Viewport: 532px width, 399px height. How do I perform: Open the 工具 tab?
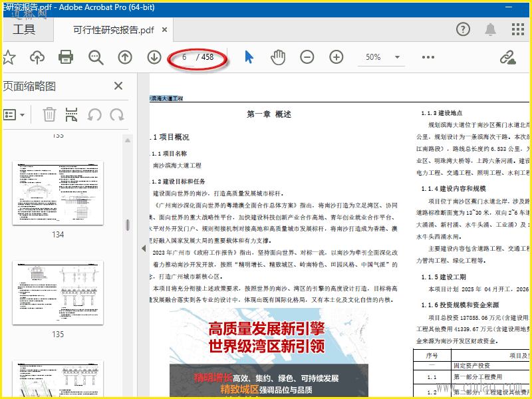click(x=24, y=29)
